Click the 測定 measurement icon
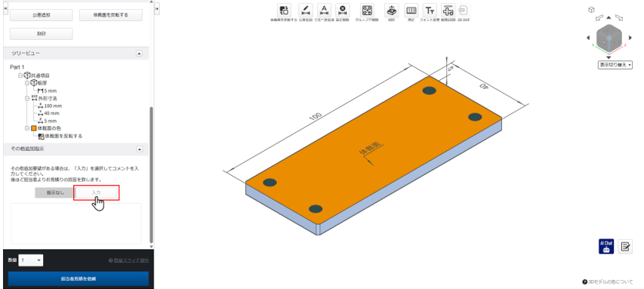The width and height of the screenshot is (644, 289). [x=411, y=11]
